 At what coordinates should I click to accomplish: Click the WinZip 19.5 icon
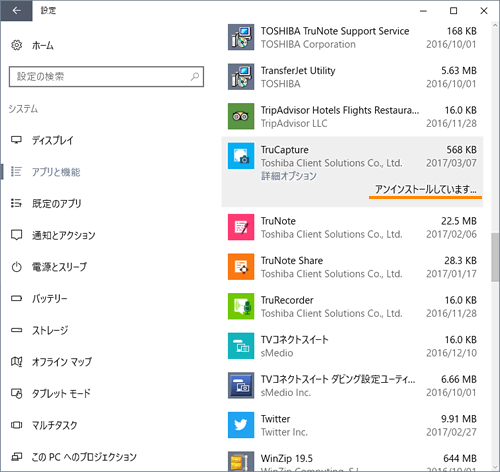click(241, 462)
